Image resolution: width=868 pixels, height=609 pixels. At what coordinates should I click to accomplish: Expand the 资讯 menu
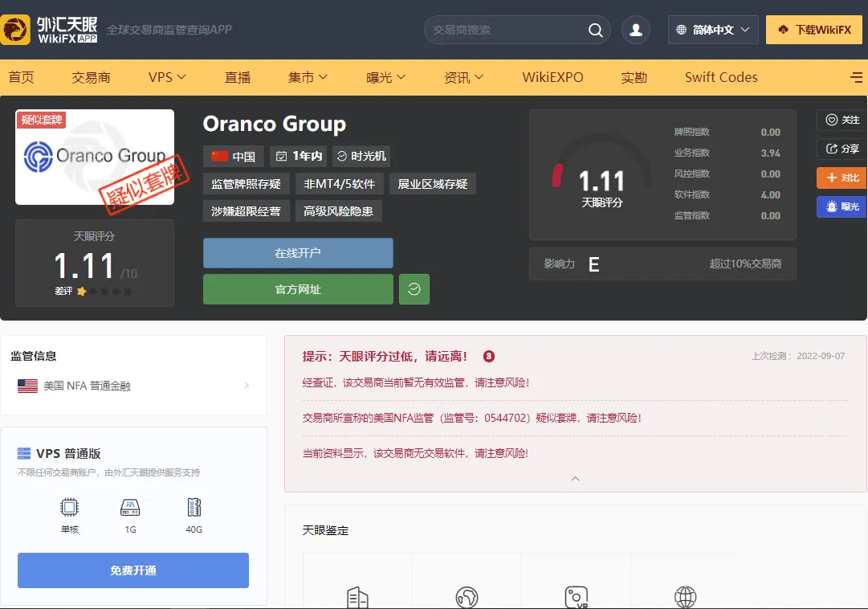(463, 78)
